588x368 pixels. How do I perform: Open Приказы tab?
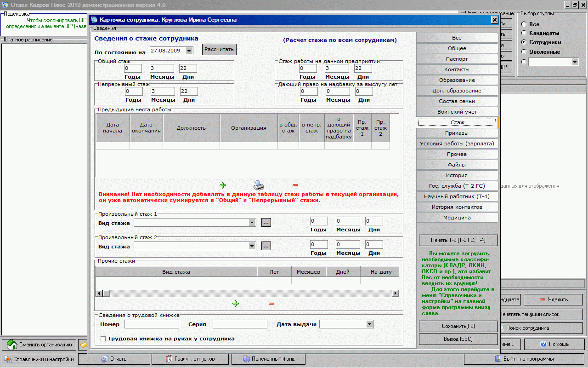coord(457,133)
